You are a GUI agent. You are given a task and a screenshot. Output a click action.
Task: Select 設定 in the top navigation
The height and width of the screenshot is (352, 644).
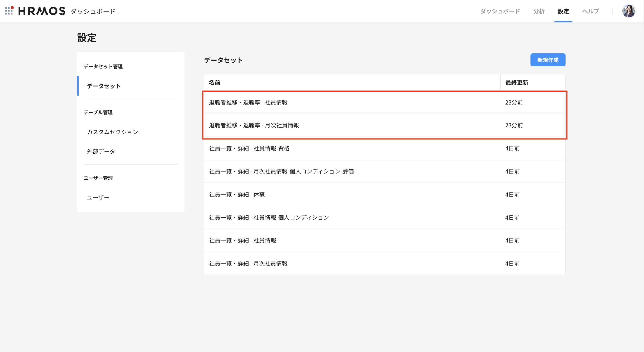pos(563,11)
